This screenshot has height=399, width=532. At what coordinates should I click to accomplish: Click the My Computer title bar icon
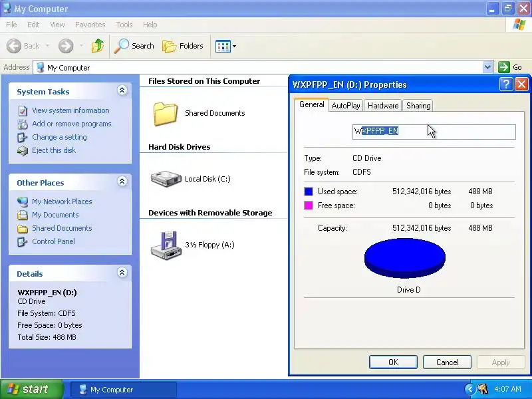pyautogui.click(x=7, y=8)
